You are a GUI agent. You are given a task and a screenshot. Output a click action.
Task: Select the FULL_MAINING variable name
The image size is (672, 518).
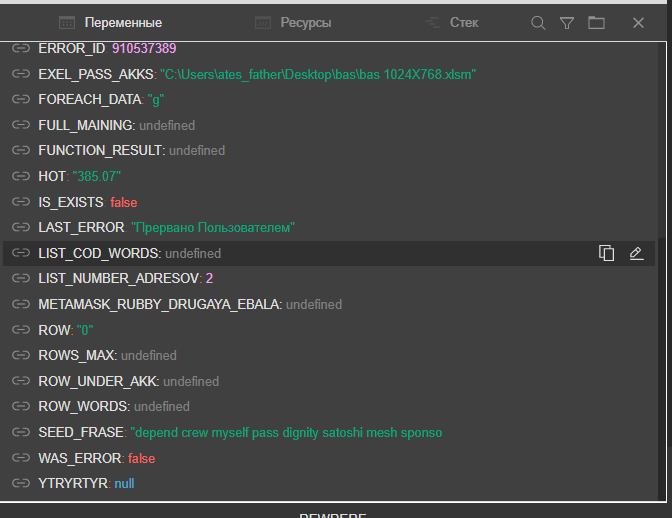85,125
